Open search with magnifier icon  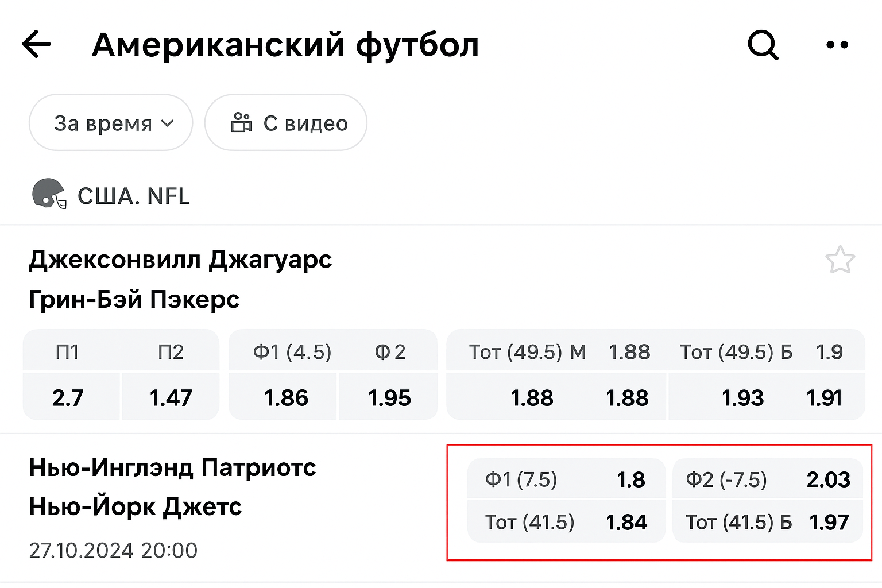coord(763,45)
